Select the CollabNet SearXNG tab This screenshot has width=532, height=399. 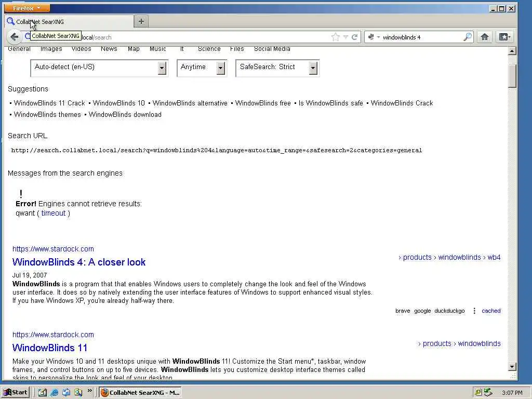69,22
